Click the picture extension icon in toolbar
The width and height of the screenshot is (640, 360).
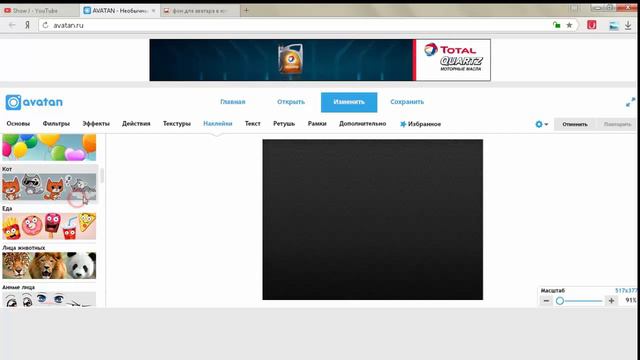pos(614,26)
